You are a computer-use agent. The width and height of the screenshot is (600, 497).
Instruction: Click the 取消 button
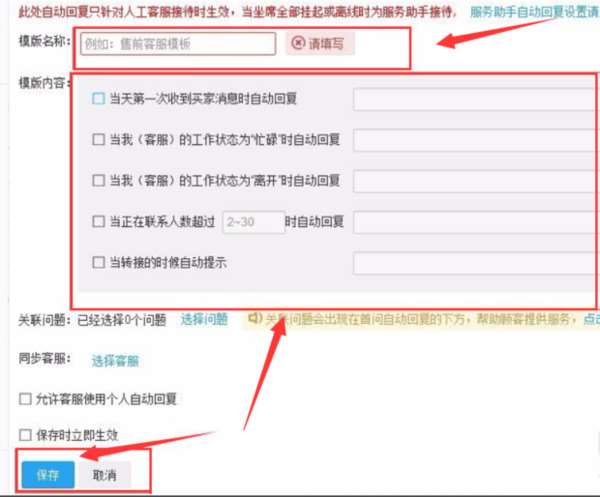104,475
